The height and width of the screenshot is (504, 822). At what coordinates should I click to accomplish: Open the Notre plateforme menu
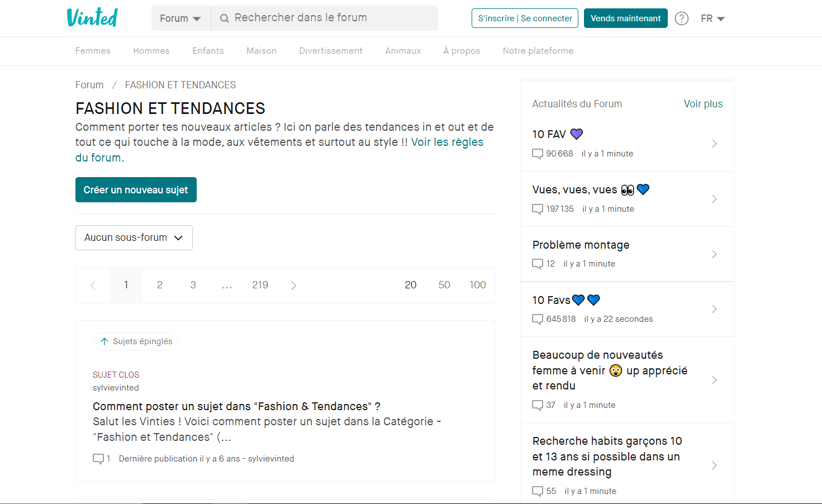coord(538,51)
